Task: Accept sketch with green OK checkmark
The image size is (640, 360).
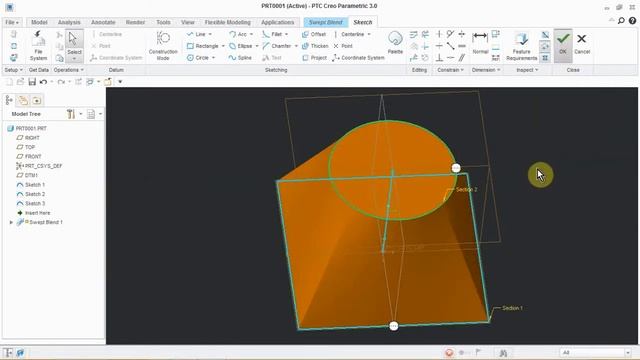Action: [563, 43]
